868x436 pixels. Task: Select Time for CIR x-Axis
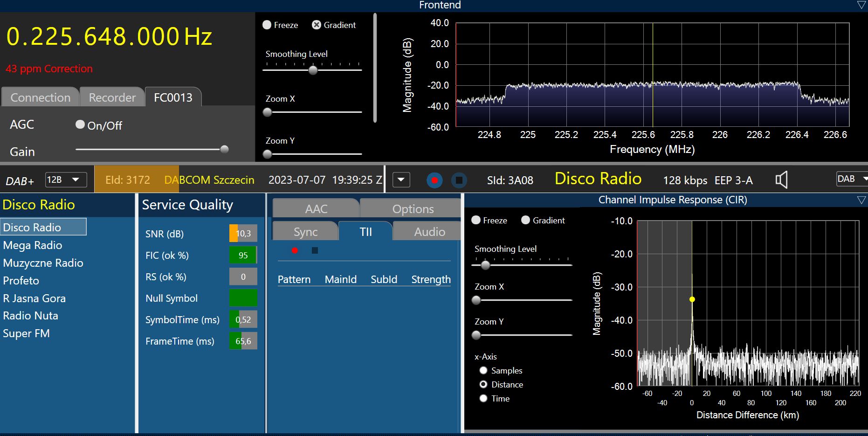coord(483,398)
